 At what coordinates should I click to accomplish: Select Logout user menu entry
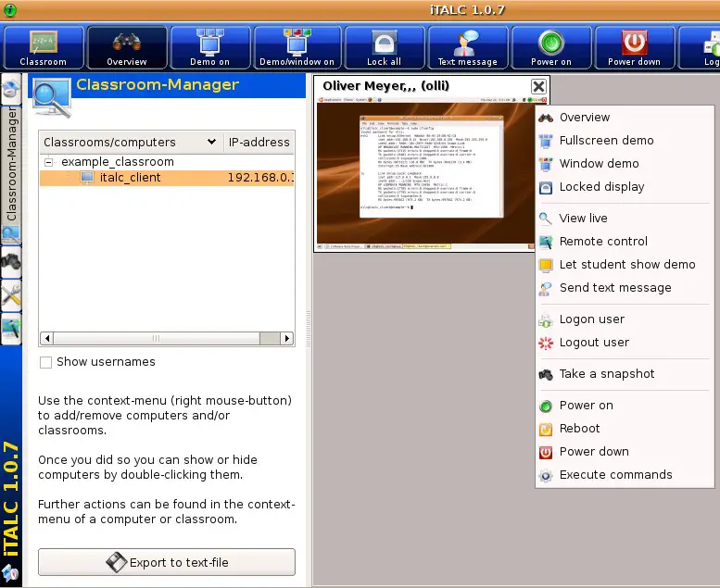(x=625, y=343)
